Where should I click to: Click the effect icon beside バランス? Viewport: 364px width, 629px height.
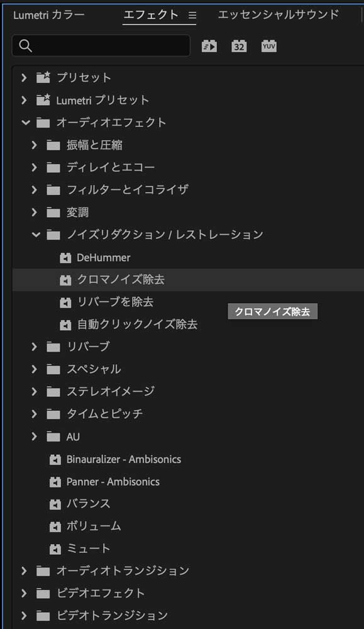(55, 503)
